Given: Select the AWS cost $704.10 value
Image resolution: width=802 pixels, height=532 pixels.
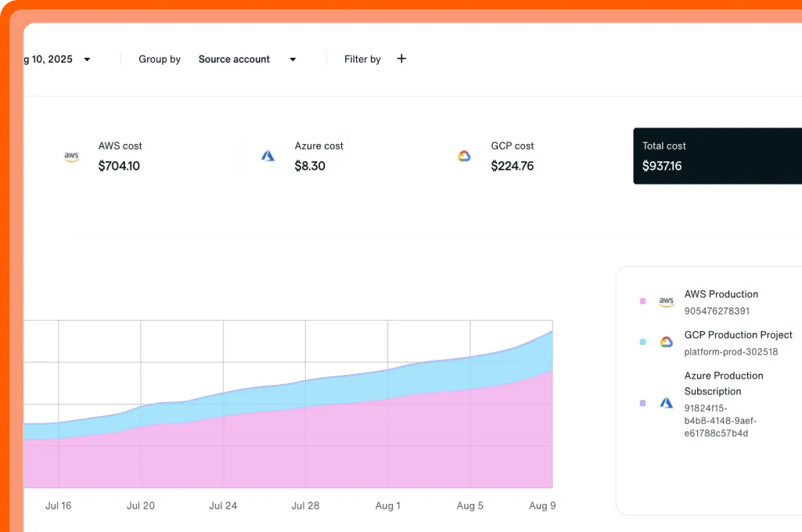Looking at the screenshot, I should [119, 166].
